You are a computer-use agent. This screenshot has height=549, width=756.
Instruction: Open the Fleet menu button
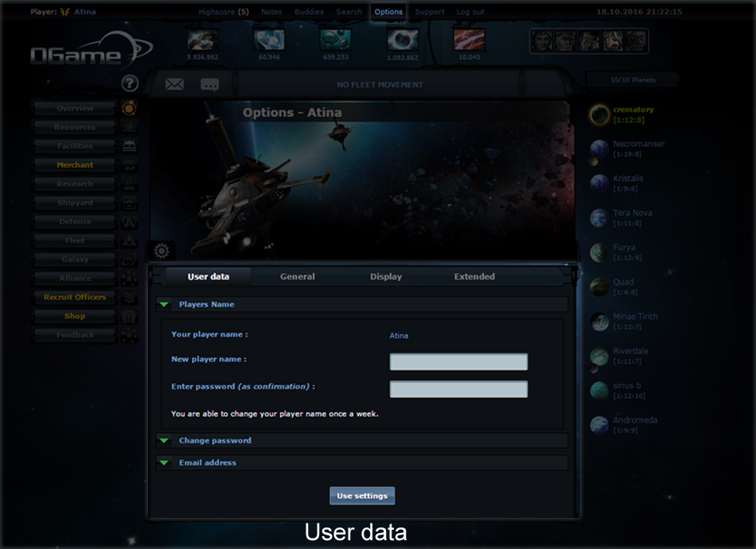coord(76,240)
